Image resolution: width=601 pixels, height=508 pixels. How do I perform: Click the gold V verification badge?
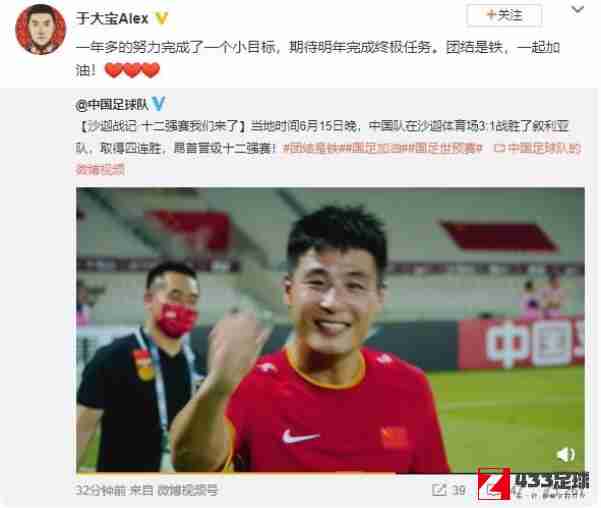(x=161, y=18)
